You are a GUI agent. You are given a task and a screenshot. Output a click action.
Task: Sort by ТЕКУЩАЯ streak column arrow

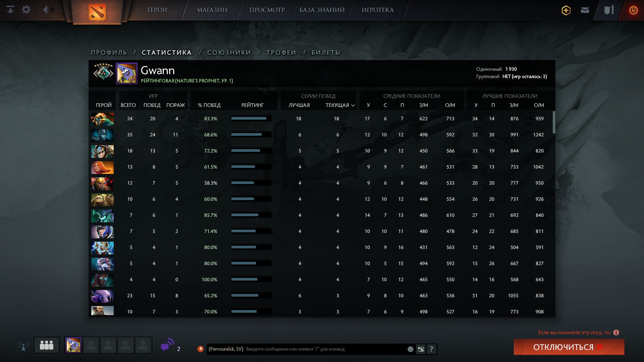pyautogui.click(x=353, y=105)
